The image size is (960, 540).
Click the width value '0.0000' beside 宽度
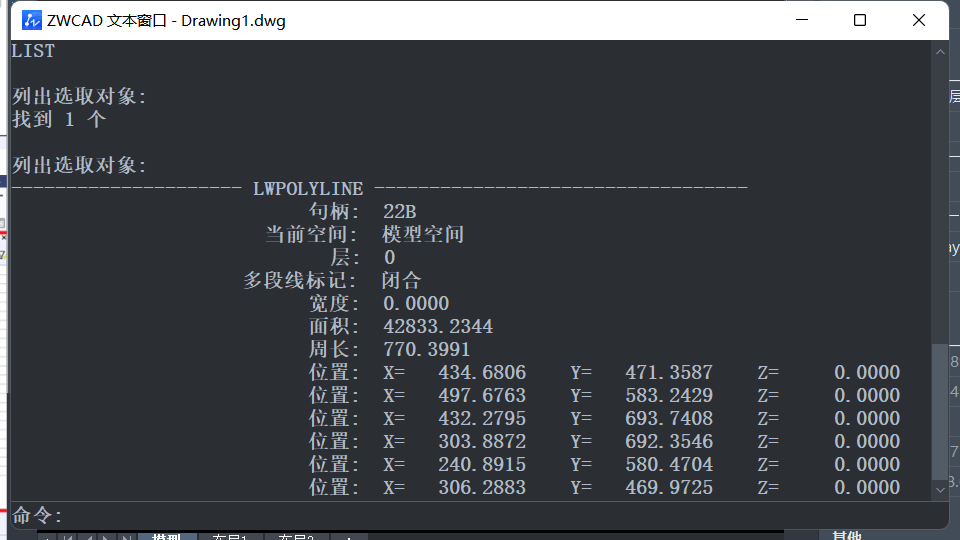coord(416,304)
